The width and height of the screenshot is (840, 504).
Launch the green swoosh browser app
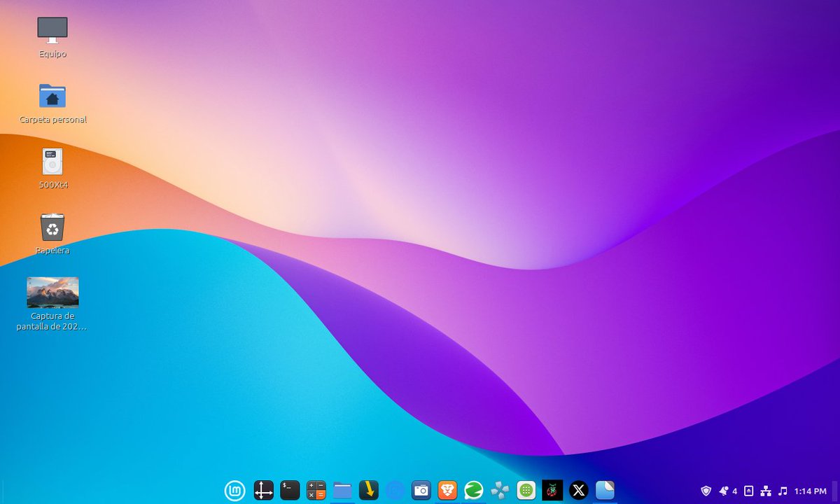coord(475,490)
